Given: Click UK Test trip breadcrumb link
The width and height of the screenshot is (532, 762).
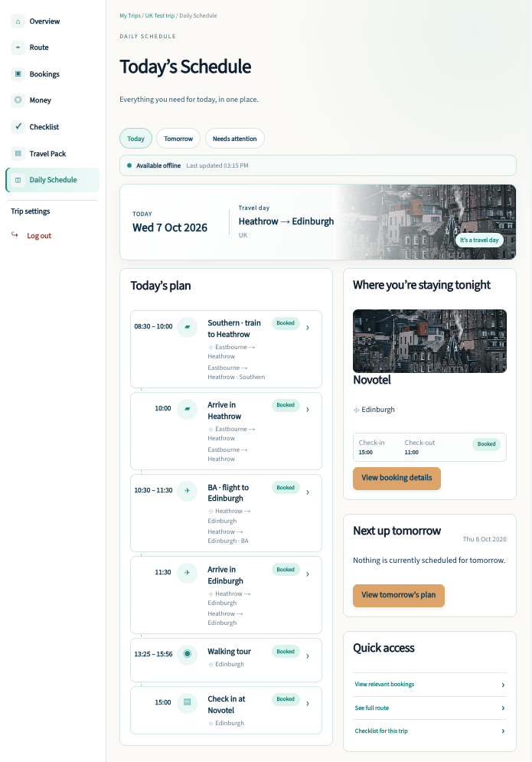Looking at the screenshot, I should point(160,15).
